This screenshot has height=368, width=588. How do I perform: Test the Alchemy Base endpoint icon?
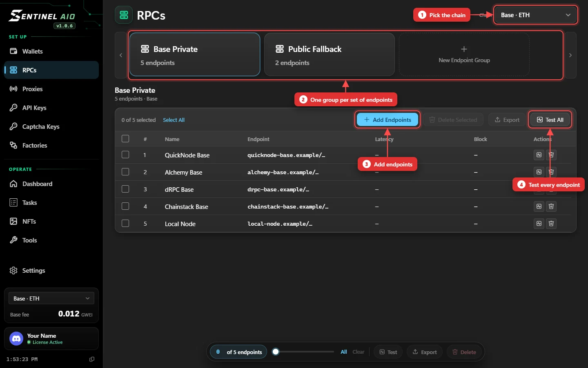pos(539,172)
